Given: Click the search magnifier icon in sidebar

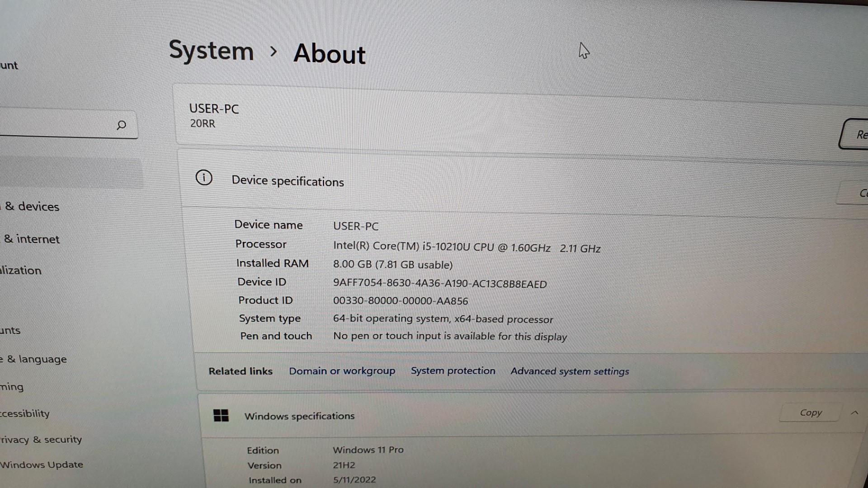Looking at the screenshot, I should [121, 125].
